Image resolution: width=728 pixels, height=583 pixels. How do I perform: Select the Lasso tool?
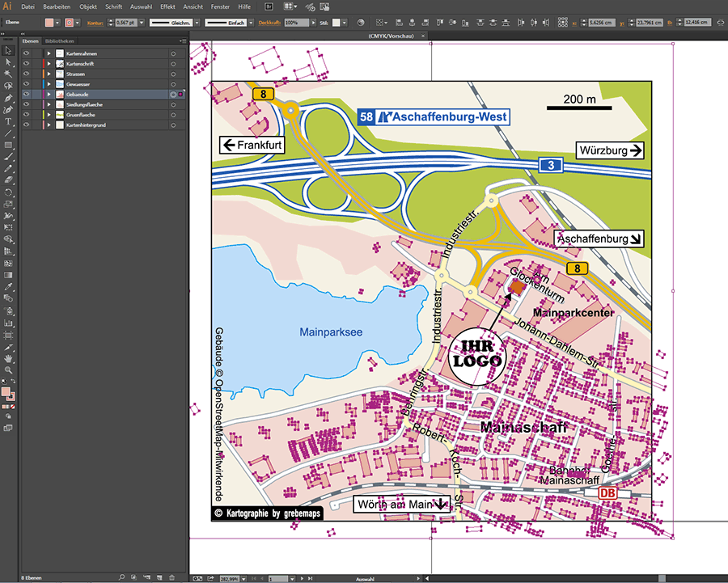click(8, 86)
